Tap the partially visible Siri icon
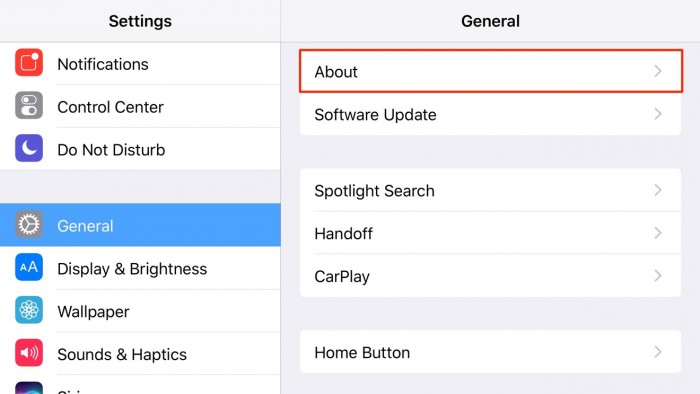This screenshot has width=700, height=394. tap(29, 388)
